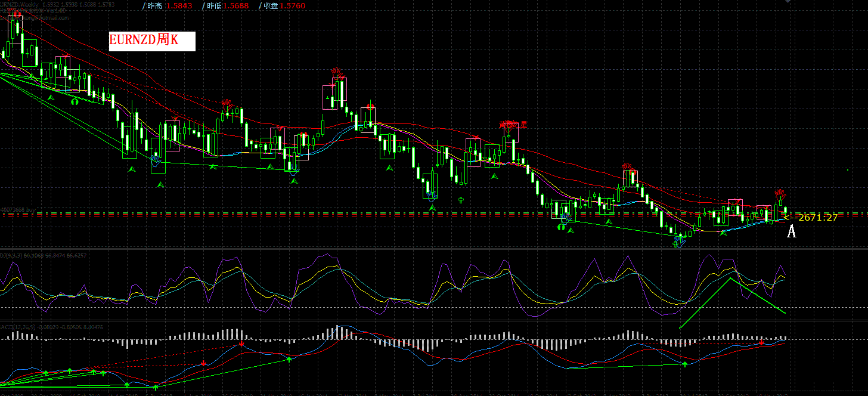Click the MACD indicator label text
Image resolution: width=868 pixels, height=396 pixels.
coord(10,326)
